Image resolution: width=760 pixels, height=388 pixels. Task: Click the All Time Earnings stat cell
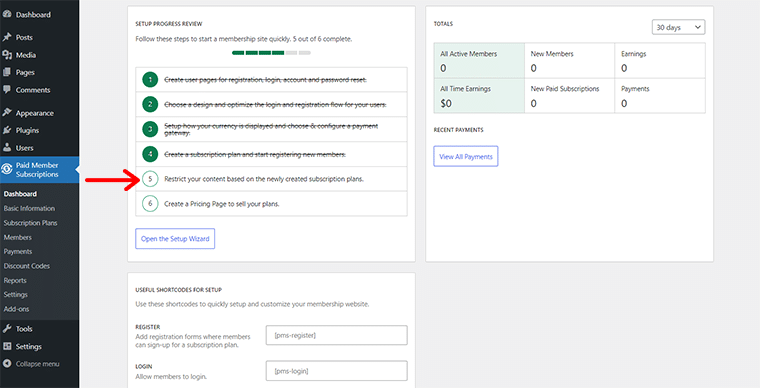[479, 95]
